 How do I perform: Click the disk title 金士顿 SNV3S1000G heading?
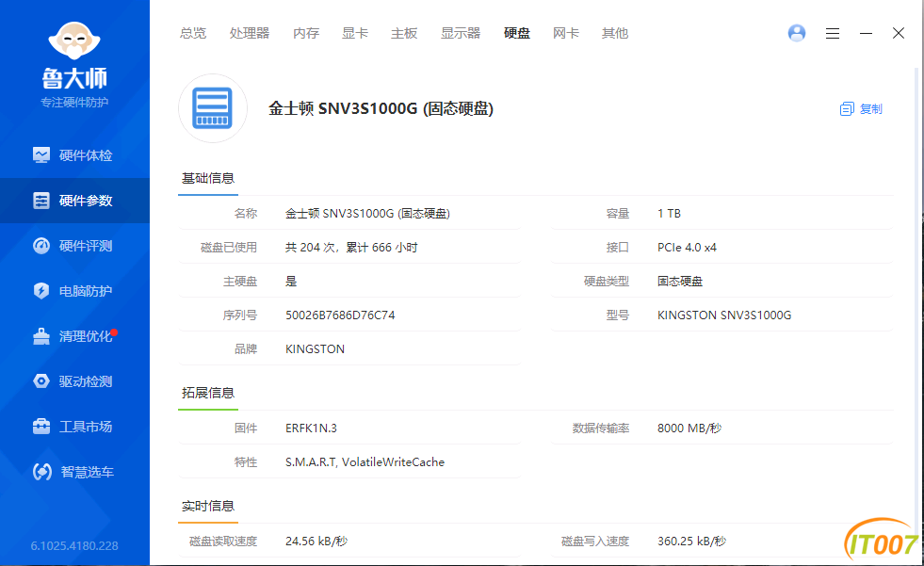(381, 109)
